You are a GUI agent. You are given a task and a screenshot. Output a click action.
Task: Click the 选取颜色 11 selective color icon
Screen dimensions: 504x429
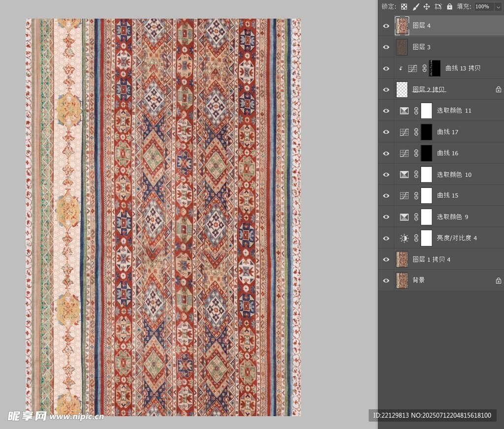point(404,111)
